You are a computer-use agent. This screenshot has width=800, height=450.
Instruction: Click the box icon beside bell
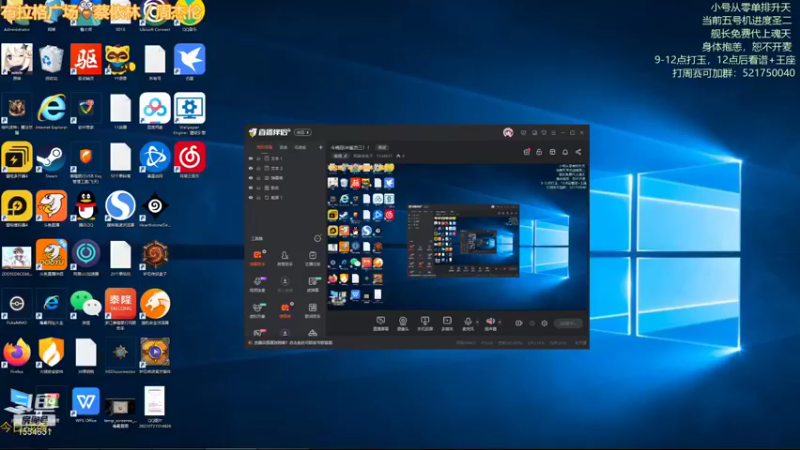pos(552,152)
